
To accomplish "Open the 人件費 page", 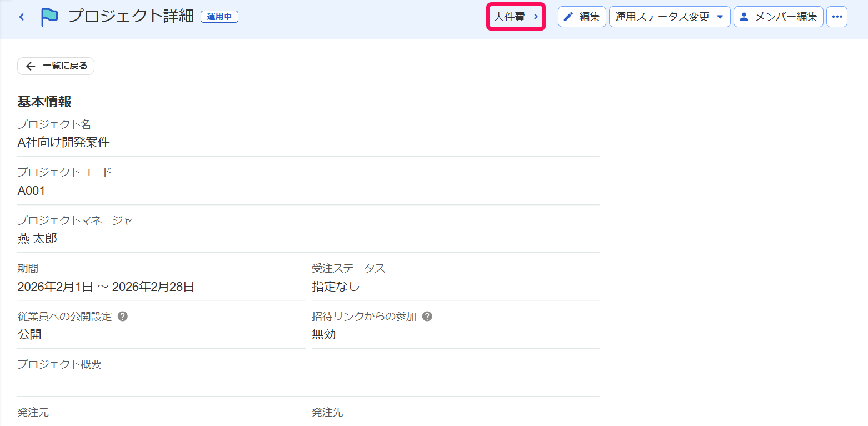I will pos(516,17).
